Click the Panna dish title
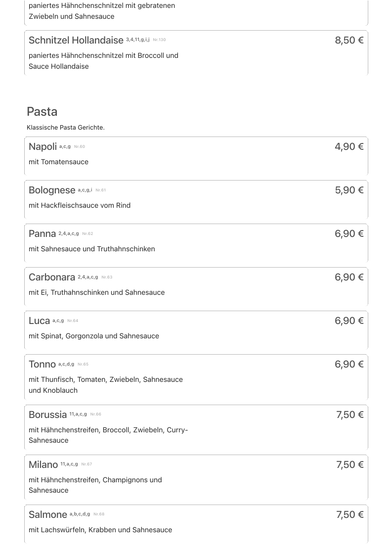Image resolution: width=392 pixels, height=555 pixels. pos(42,234)
